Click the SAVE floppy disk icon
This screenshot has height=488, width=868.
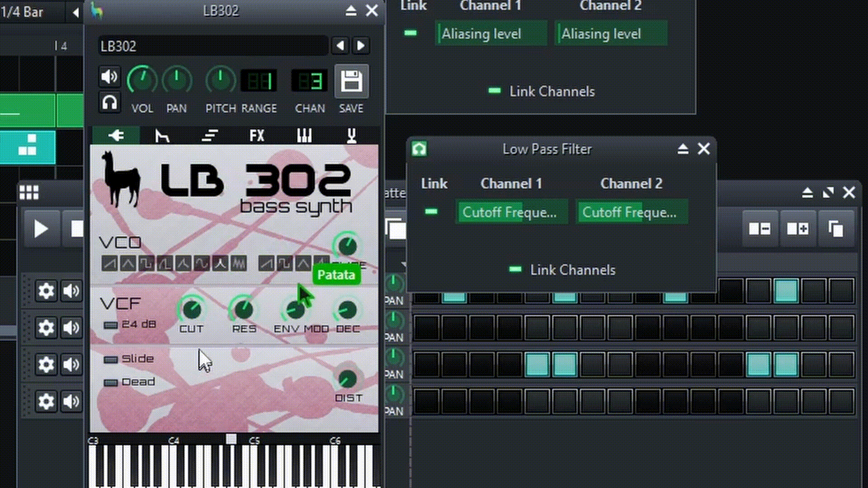(x=351, y=81)
